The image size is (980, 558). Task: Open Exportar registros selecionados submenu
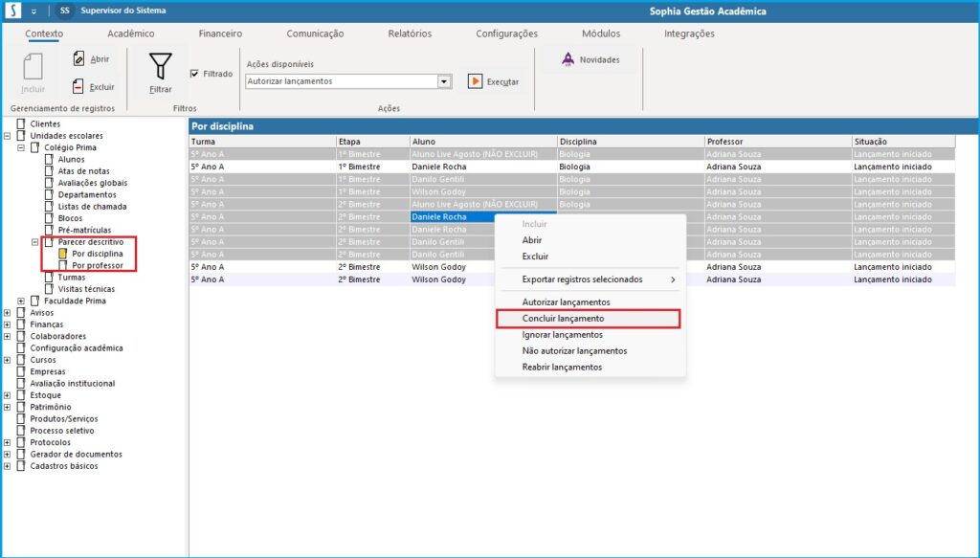point(590,279)
